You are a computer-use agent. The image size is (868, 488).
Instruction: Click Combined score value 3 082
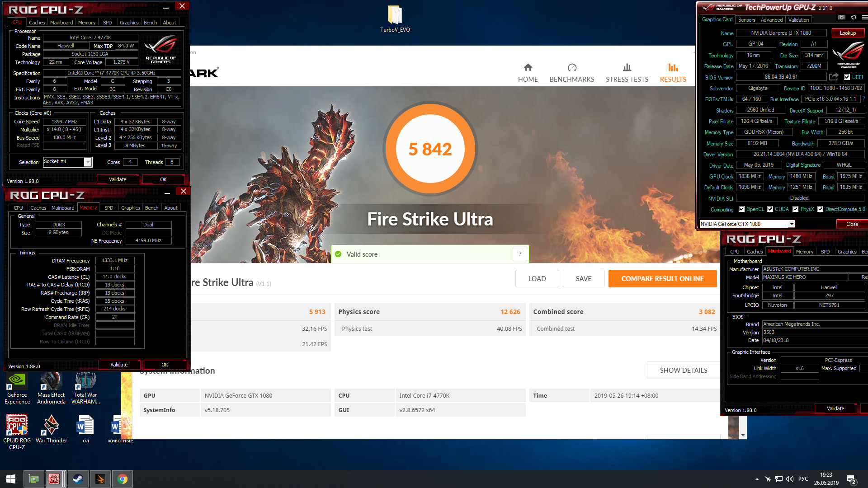[x=707, y=312]
